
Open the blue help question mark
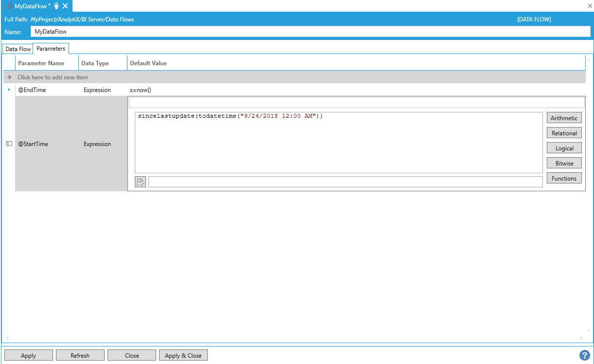pos(585,355)
